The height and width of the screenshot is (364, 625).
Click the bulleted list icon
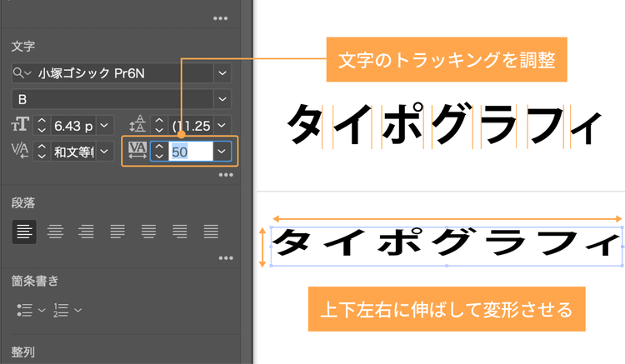click(x=25, y=310)
